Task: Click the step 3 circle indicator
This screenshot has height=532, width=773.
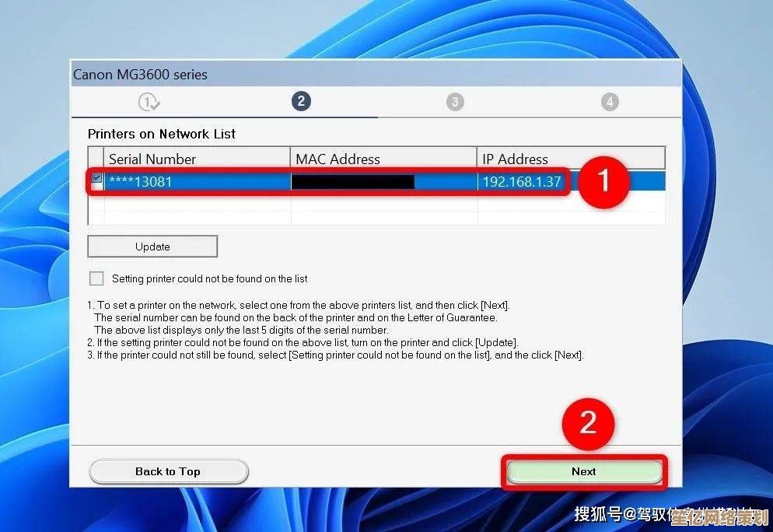Action: [x=456, y=101]
